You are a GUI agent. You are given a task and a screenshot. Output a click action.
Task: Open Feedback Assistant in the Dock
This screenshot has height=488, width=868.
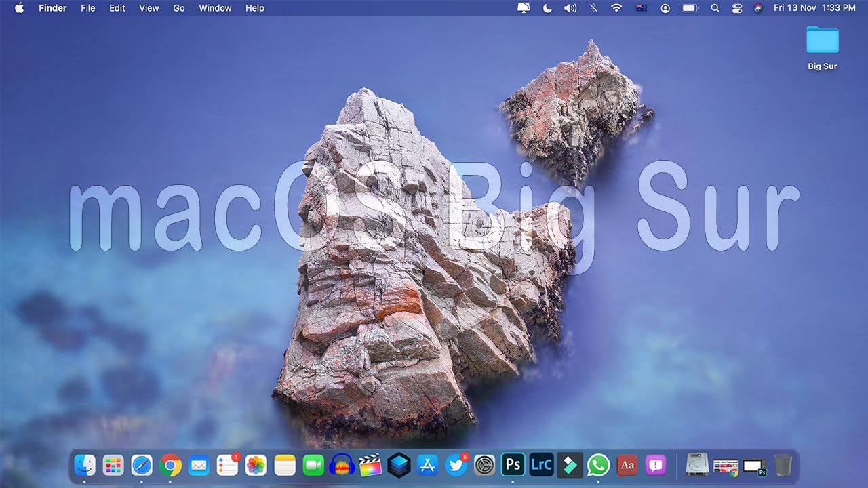(x=656, y=465)
